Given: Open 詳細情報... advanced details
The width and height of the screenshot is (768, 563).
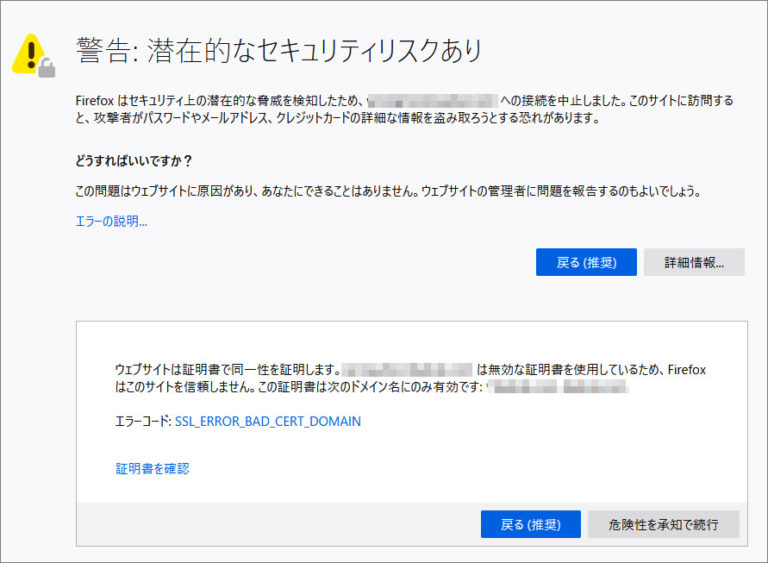Looking at the screenshot, I should pyautogui.click(x=693, y=262).
